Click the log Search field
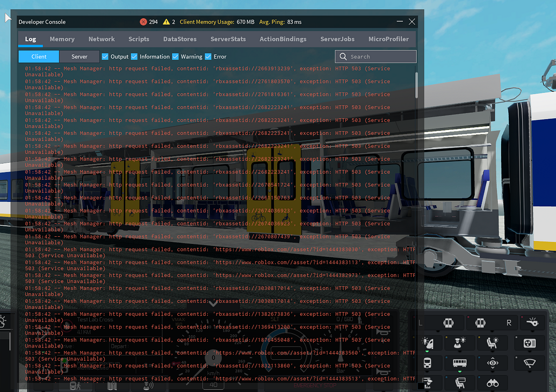Screen dimensions: 556x392 coord(376,56)
